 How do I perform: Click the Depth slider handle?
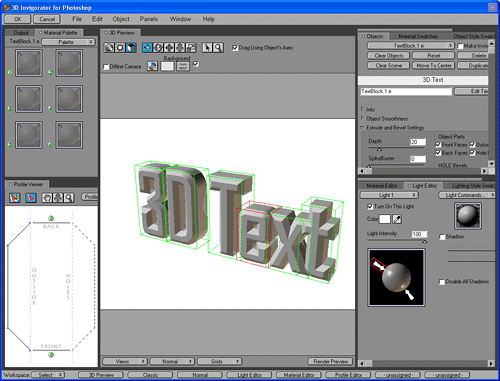[379, 149]
